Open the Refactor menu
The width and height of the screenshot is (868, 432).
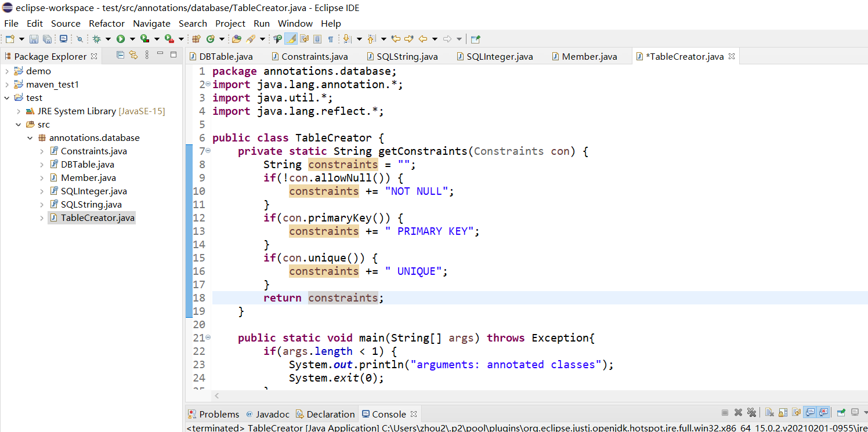point(106,24)
